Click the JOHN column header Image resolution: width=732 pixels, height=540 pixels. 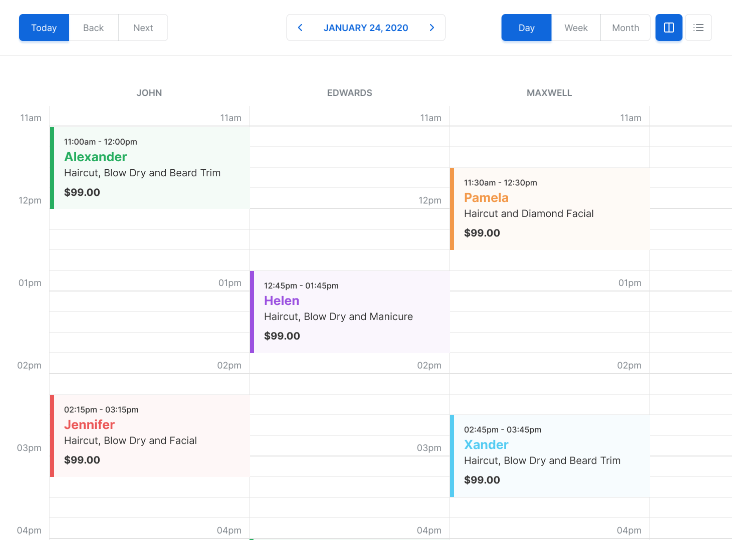click(149, 93)
